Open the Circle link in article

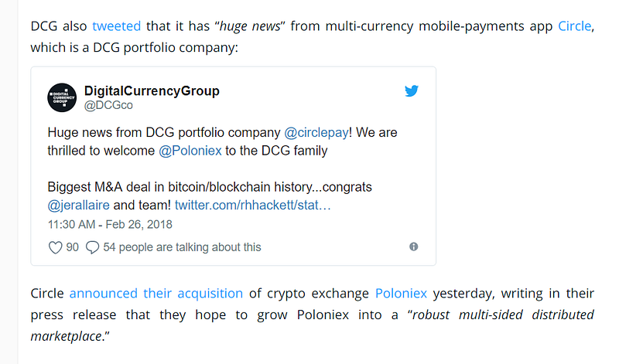tap(574, 26)
